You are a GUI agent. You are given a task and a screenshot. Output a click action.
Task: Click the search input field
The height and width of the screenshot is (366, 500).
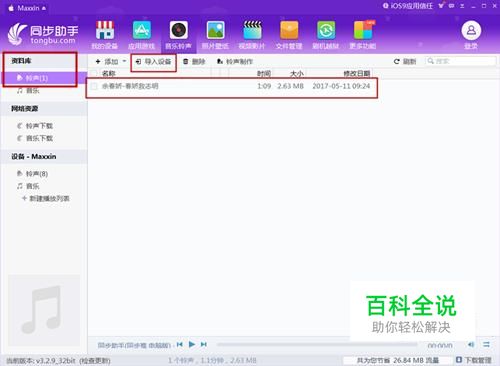pos(461,61)
